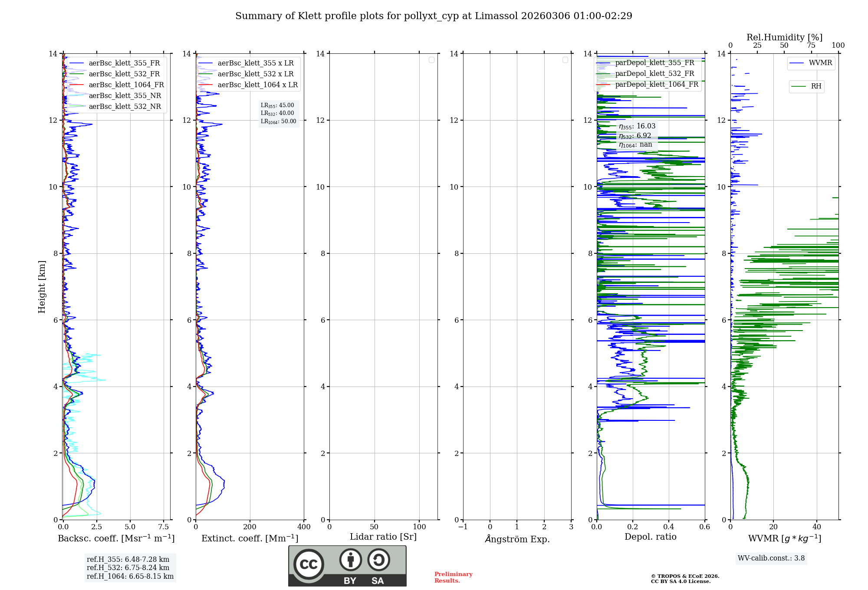Screen dimensions: 868x590
Task: Click the Depol. ratio x-axis label
Action: click(650, 537)
